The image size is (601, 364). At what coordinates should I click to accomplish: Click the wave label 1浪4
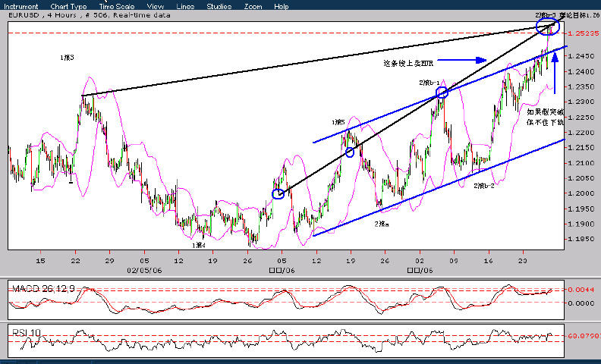(199, 245)
